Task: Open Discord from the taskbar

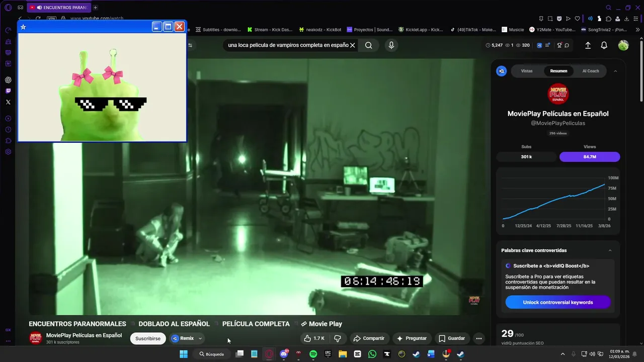Action: [284, 354]
